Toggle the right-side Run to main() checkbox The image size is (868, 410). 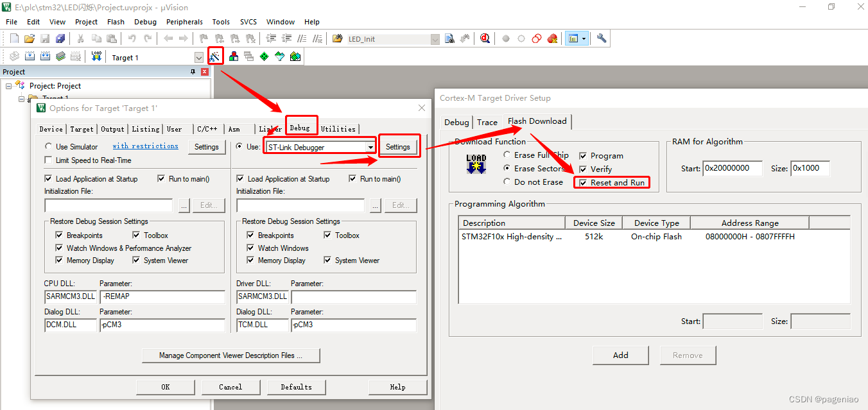click(353, 179)
